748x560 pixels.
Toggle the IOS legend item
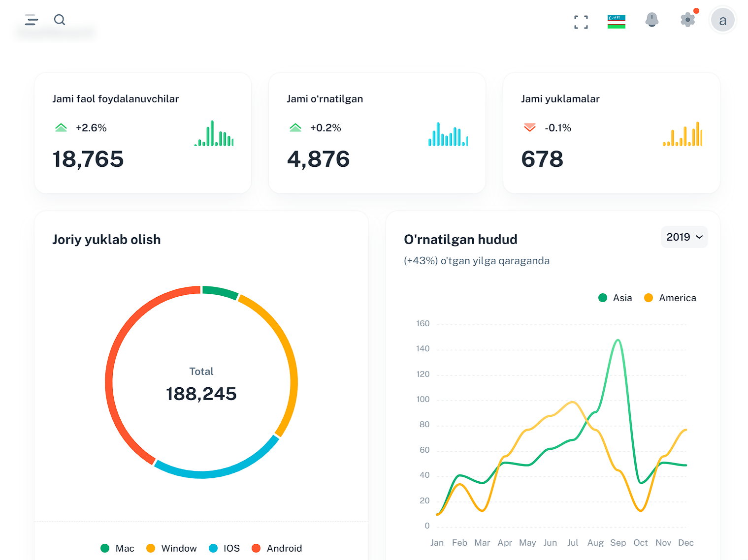tap(225, 548)
